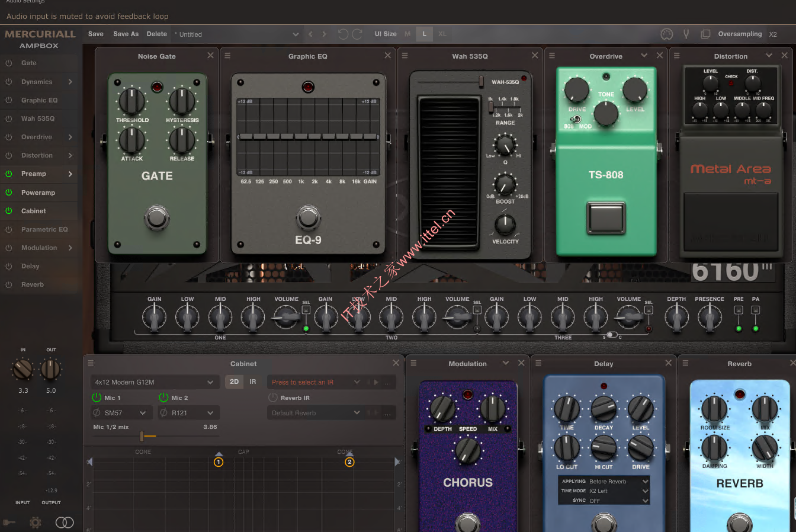Click the redo arrow in the top toolbar
Image resolution: width=796 pixels, height=532 pixels.
pyautogui.click(x=357, y=34)
